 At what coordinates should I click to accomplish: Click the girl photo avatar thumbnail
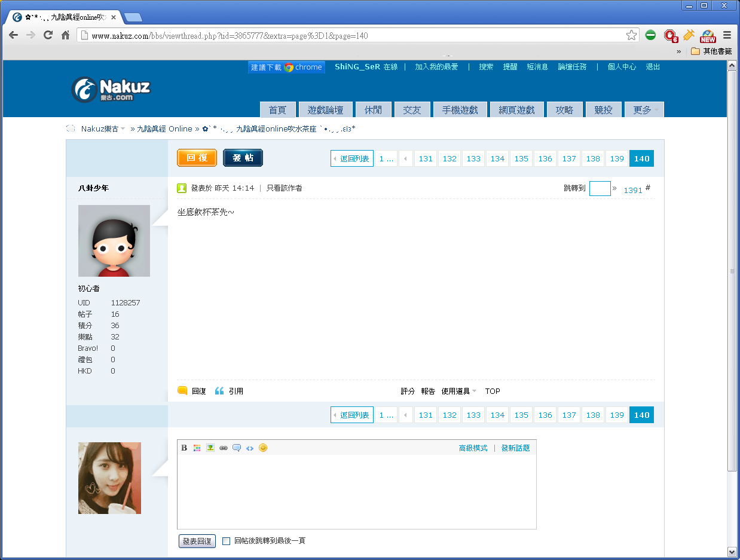tap(109, 478)
